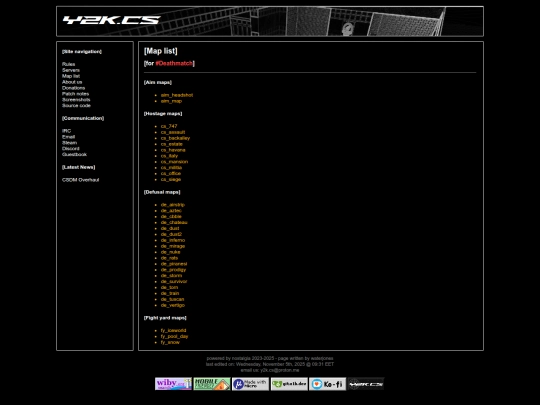Open the Steam group link

[70, 143]
